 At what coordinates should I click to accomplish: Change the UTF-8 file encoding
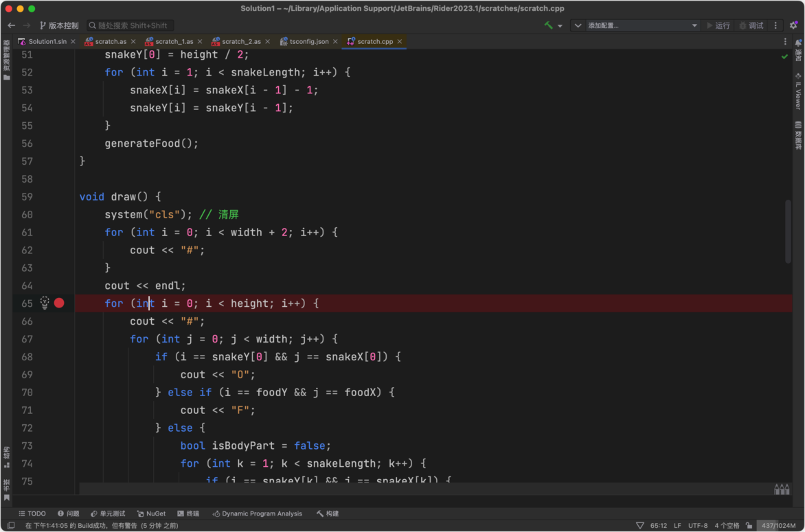698,525
